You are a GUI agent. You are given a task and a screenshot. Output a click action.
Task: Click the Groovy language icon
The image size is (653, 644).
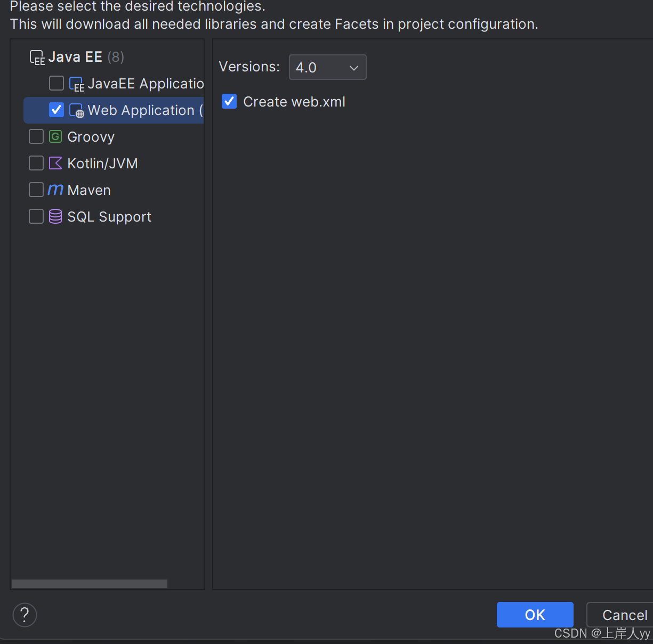[x=55, y=136]
